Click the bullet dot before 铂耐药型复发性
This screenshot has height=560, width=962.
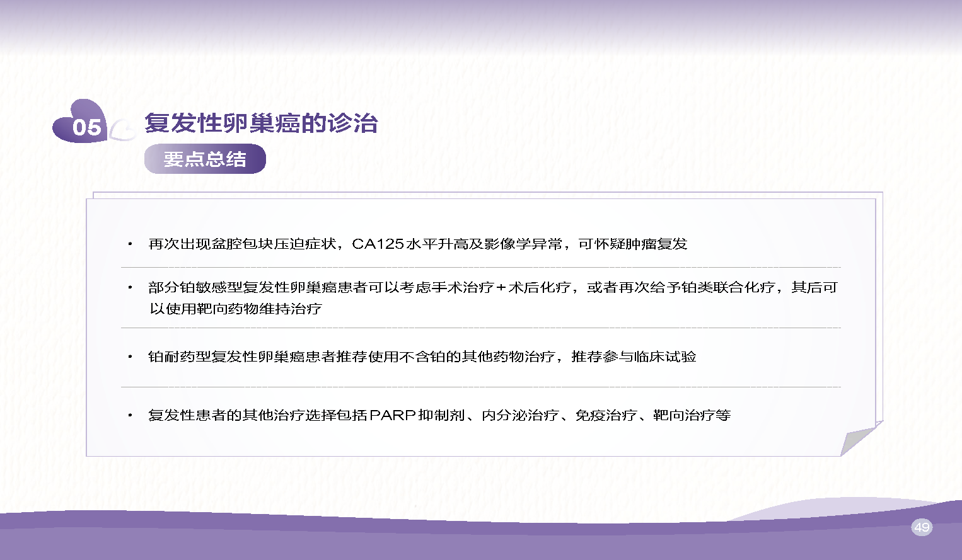(130, 357)
